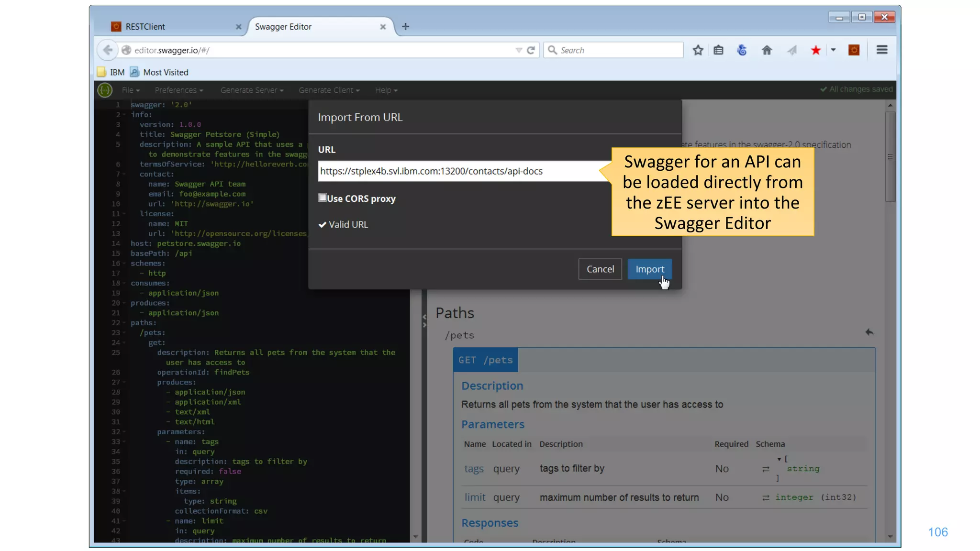The width and height of the screenshot is (980, 551).
Task: Go to the browser home page icon
Action: click(x=767, y=50)
